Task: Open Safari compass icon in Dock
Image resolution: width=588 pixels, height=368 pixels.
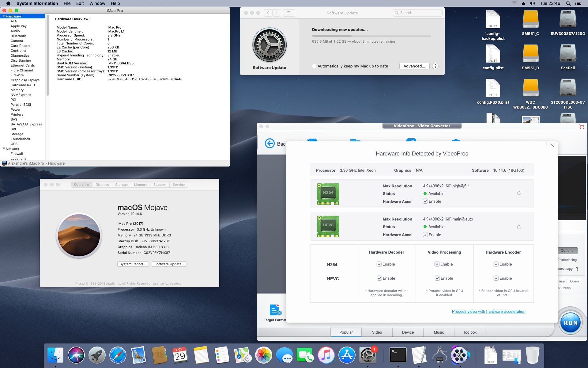Action: click(118, 355)
